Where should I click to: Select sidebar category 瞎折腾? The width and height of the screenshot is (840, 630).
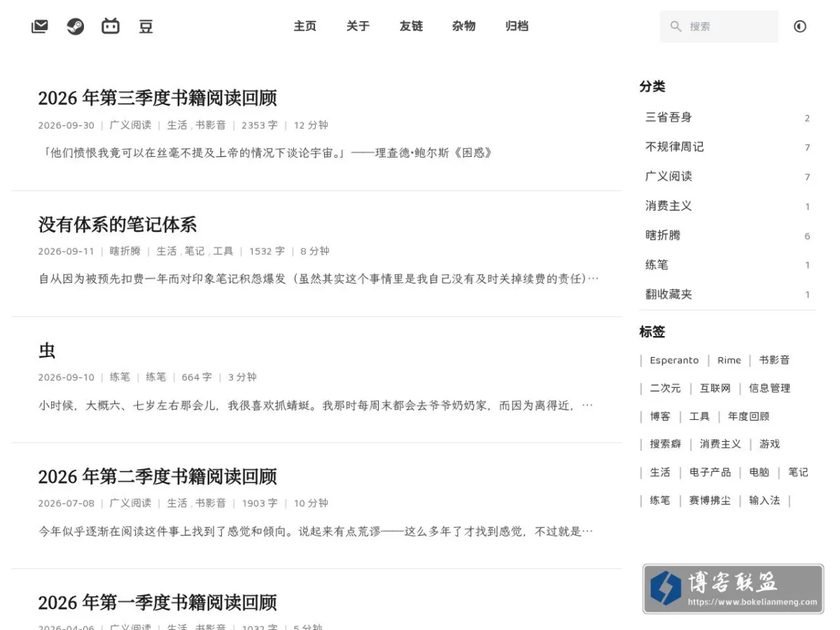[727, 235]
